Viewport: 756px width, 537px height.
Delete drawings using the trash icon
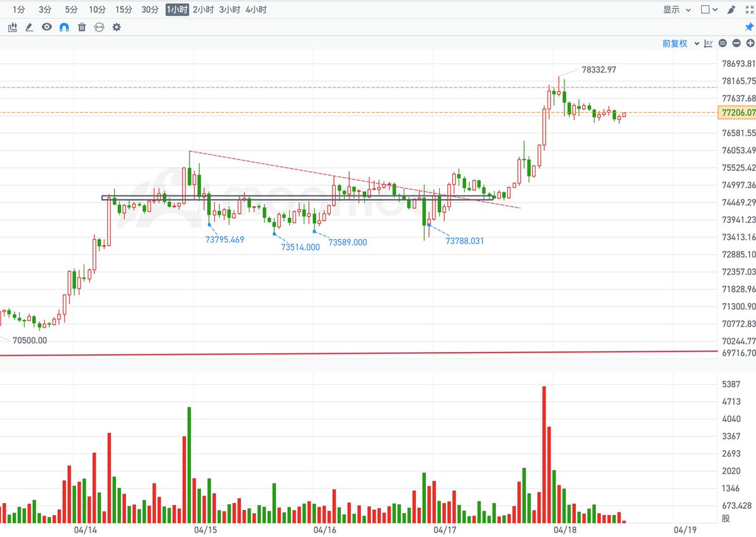click(81, 27)
